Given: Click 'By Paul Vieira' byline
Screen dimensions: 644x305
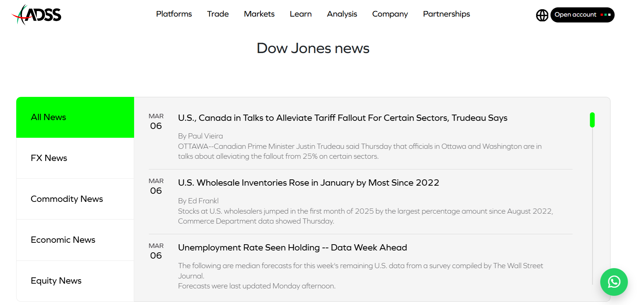Looking at the screenshot, I should 200,136.
